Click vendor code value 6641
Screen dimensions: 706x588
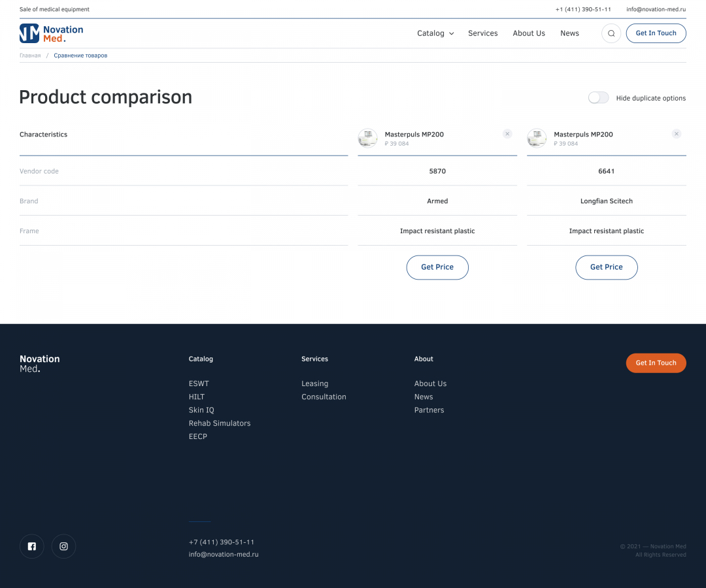607,171
